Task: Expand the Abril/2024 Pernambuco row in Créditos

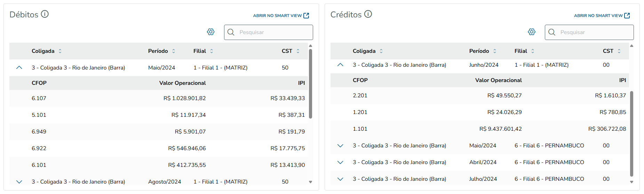Action: (340, 162)
